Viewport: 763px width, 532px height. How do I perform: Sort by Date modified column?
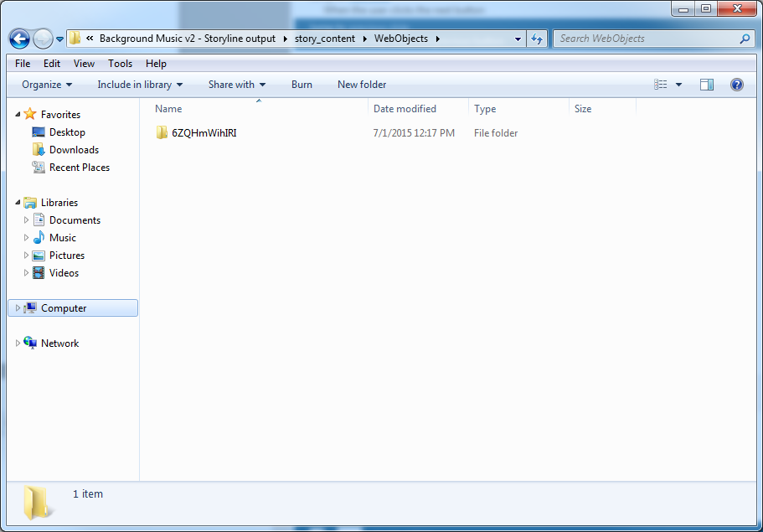click(x=405, y=109)
